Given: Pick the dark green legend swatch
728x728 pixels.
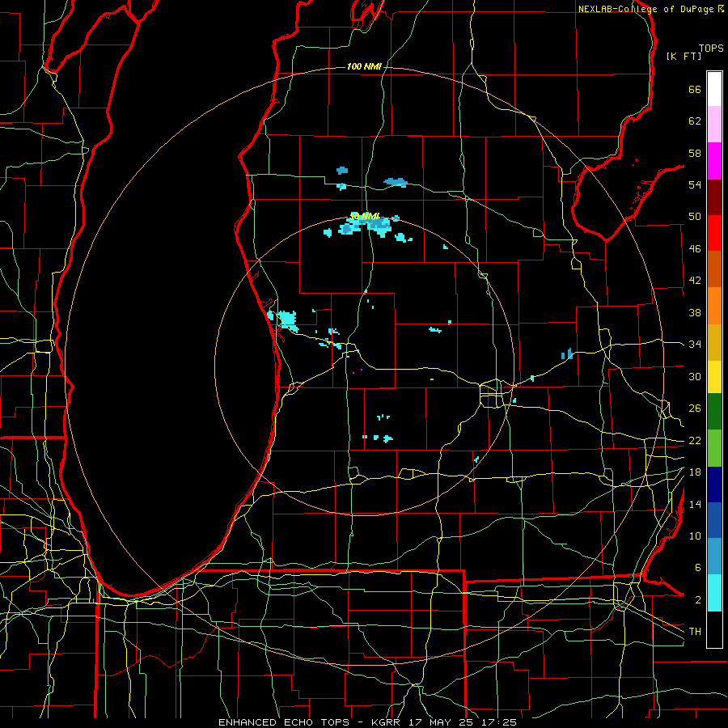Looking at the screenshot, I should [x=714, y=412].
